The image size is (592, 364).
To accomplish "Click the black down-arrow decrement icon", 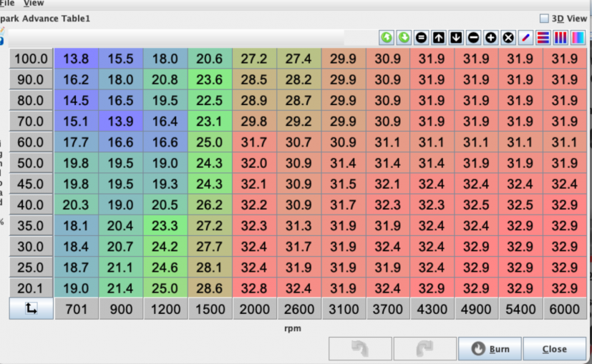I will 456,37.
